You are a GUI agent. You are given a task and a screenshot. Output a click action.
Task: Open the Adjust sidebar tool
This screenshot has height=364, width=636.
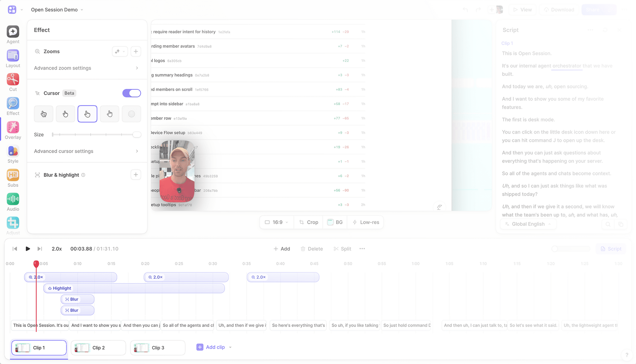tap(13, 226)
